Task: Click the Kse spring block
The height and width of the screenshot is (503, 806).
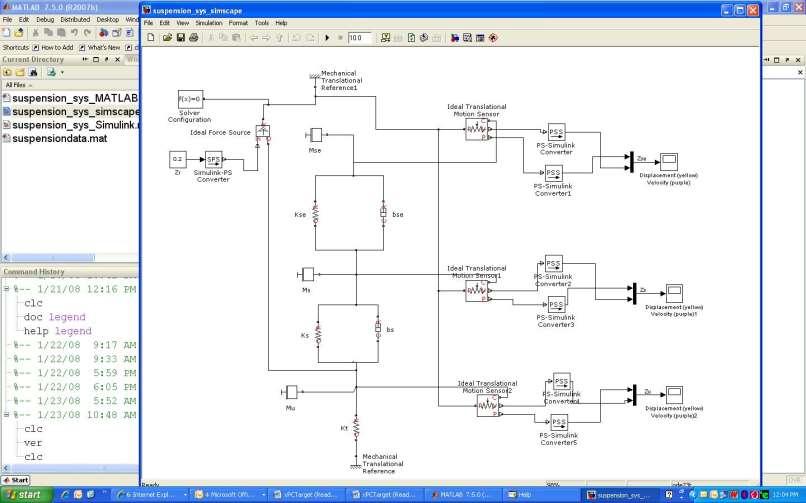Action: click(x=315, y=213)
